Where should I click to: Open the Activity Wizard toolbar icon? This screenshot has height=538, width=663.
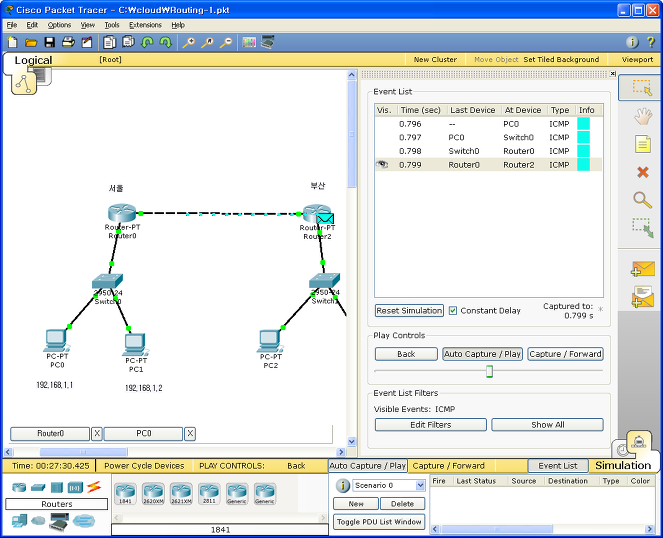[87, 42]
